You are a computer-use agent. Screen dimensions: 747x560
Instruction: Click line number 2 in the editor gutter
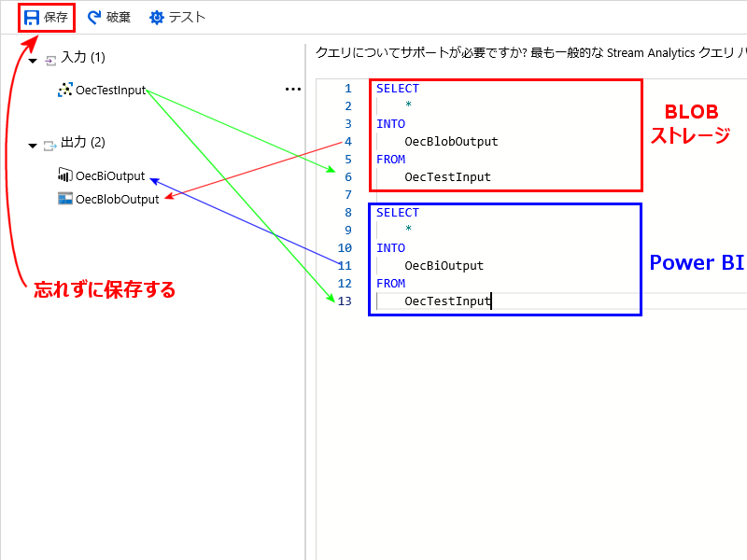[348, 106]
